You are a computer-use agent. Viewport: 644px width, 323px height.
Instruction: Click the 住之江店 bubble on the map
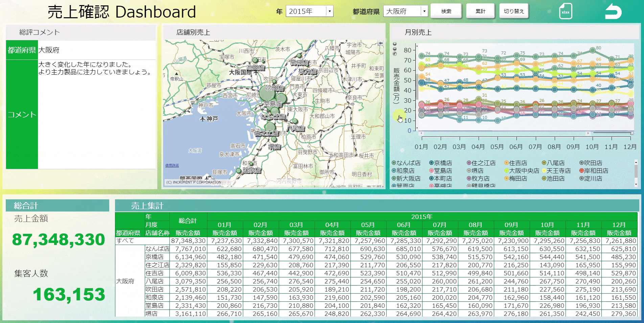270,128
